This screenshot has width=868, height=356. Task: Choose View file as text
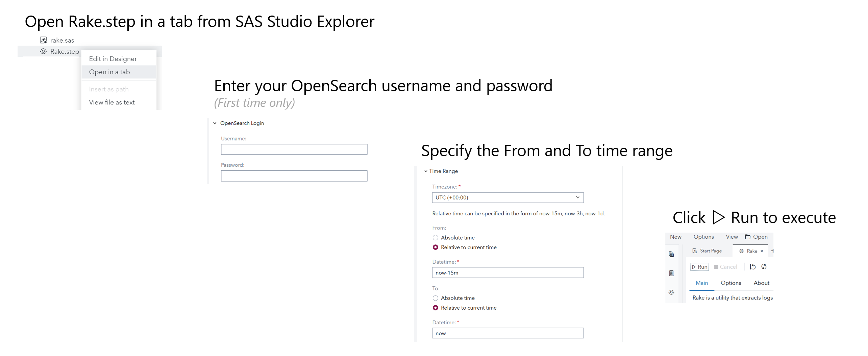pos(119,102)
